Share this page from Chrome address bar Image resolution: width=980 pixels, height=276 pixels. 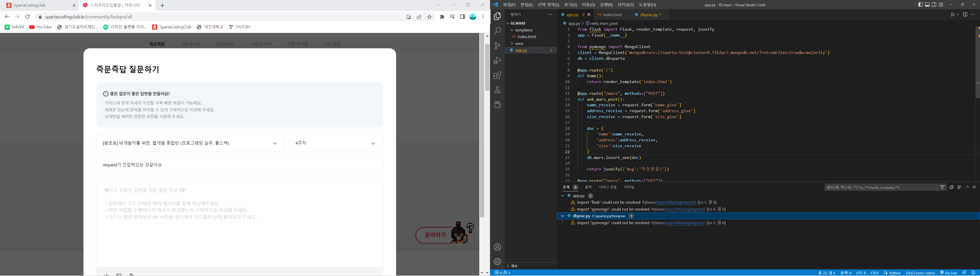pos(419,17)
